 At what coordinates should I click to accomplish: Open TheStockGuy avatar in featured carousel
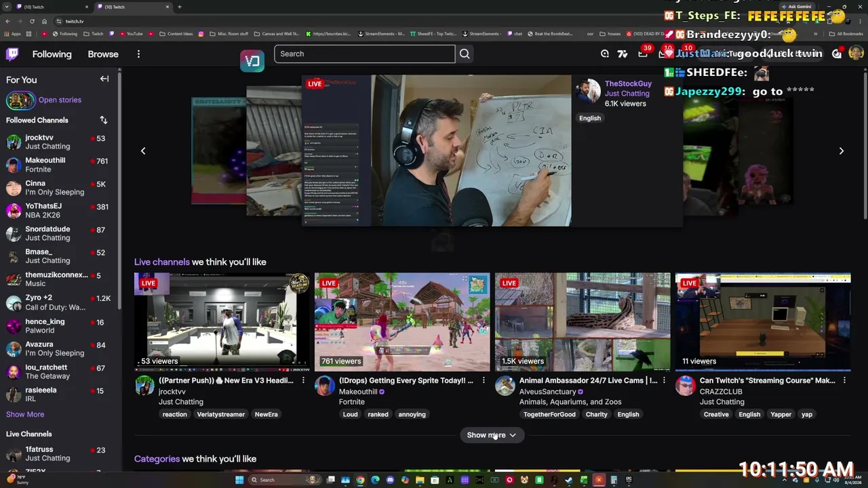[x=589, y=92]
